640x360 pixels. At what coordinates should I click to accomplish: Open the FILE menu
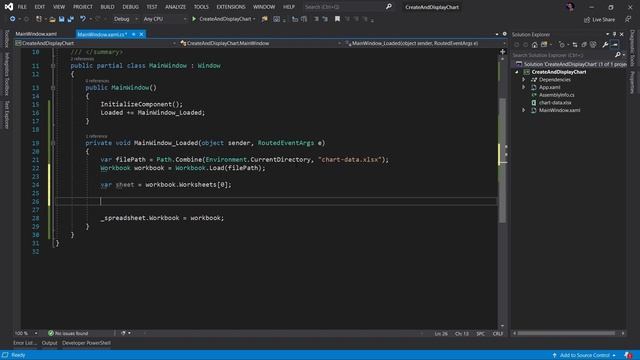(x=22, y=7)
